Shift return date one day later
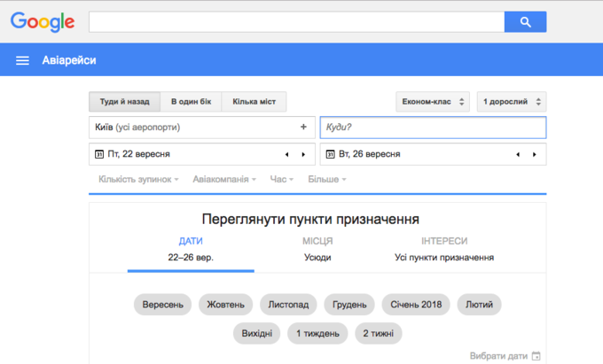Screen dimensions: 603x364 point(534,154)
